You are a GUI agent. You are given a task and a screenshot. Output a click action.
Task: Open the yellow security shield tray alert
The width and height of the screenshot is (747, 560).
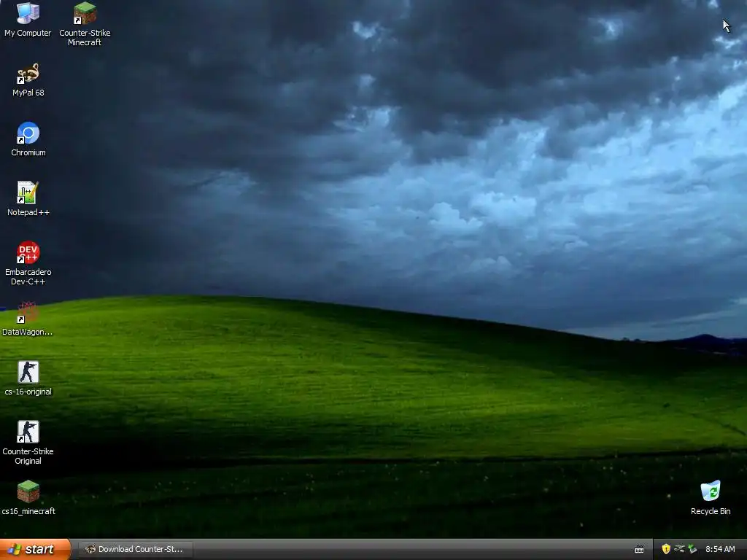pyautogui.click(x=666, y=549)
